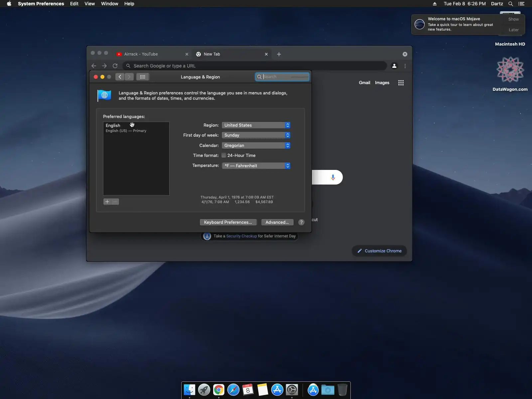Focus the System Preferences search field
532x399 pixels.
click(x=282, y=77)
